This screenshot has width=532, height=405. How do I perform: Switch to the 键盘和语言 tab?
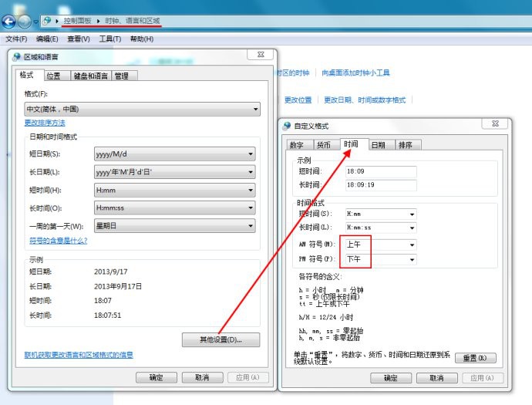pos(89,76)
